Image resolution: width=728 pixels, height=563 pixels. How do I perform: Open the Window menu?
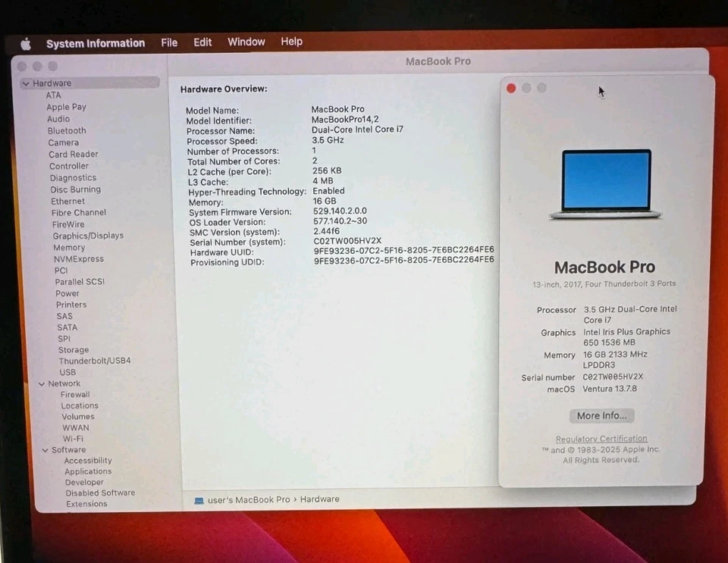[246, 42]
